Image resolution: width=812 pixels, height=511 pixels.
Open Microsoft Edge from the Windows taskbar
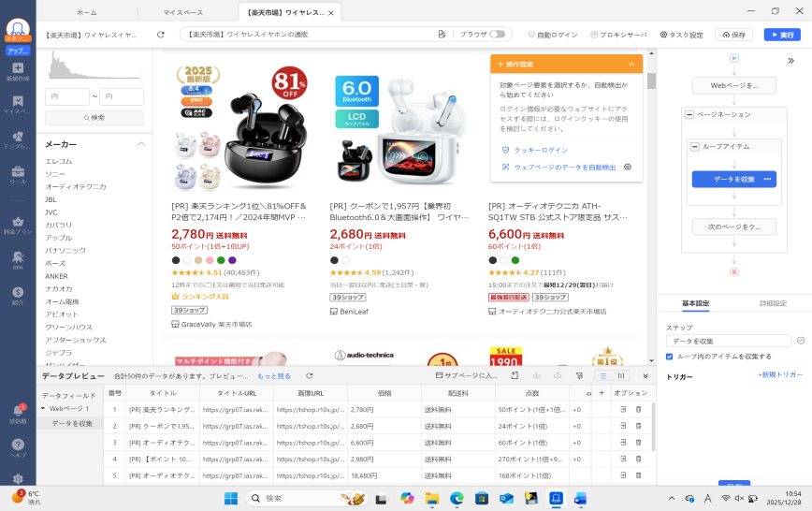457,498
